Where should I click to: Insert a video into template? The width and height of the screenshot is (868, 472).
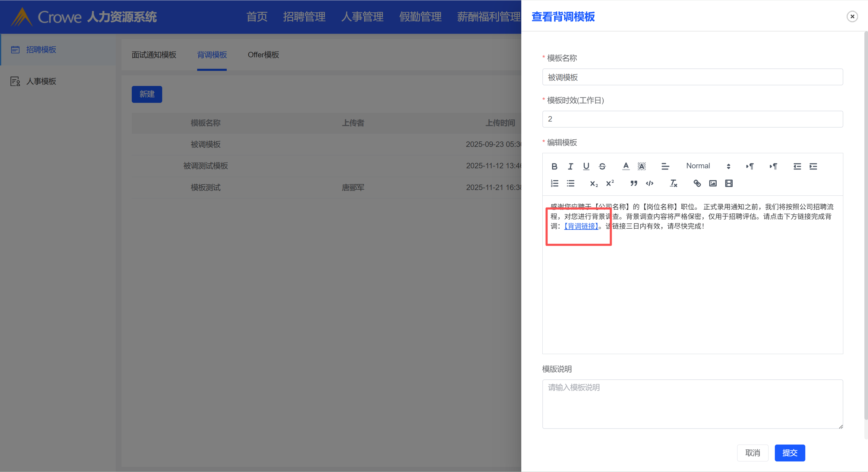[729, 183]
